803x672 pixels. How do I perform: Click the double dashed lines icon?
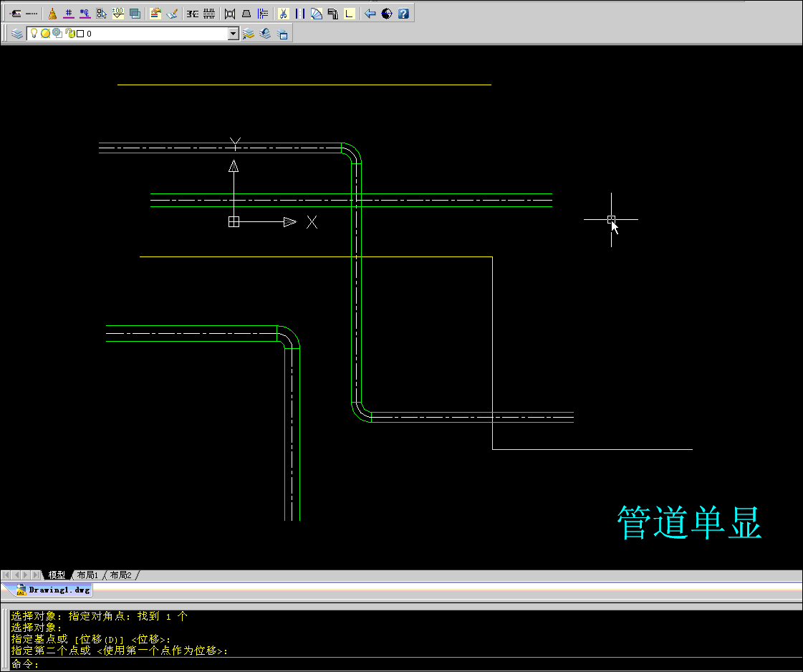(x=209, y=14)
